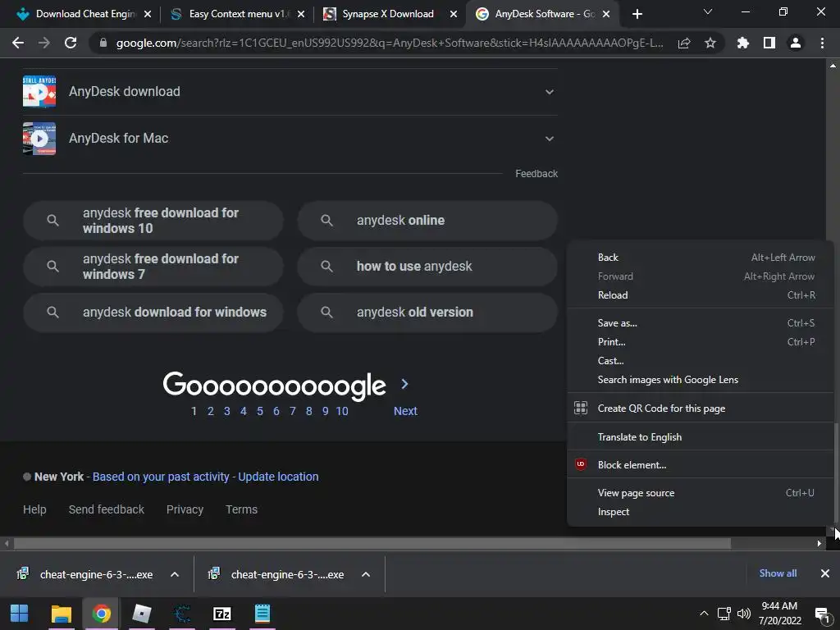Expand the AnyDesk for Mac video result
840x630 pixels.
[x=549, y=139]
